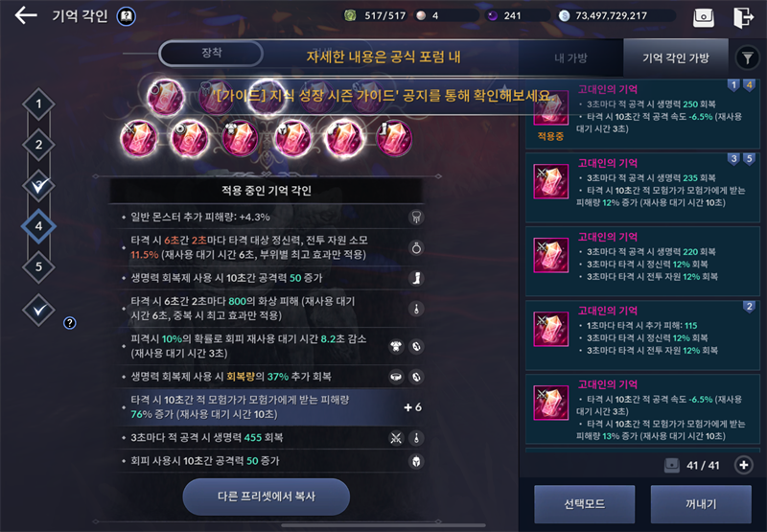Select the boots engraving gem slot
Image resolution: width=767 pixels, height=532 pixels.
(x=394, y=138)
